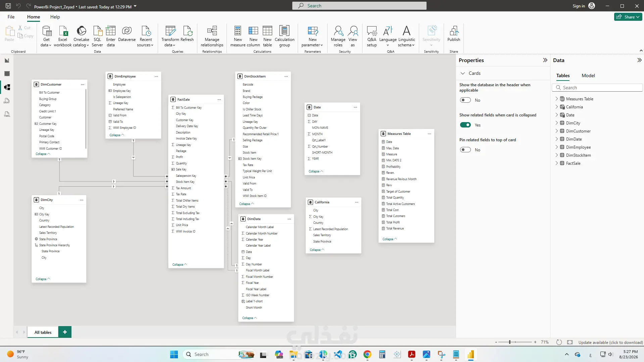
Task: Expand Measures Table in Data pane
Action: [557, 99]
